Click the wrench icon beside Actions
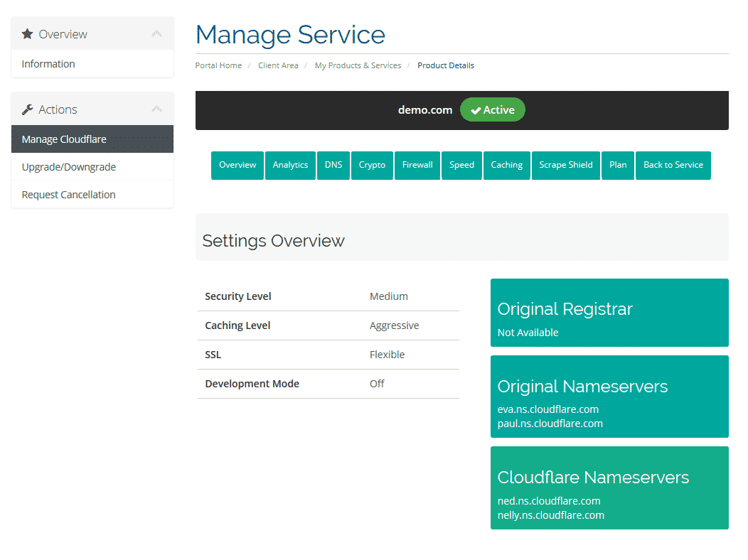This screenshot has height=560, width=748. (27, 109)
